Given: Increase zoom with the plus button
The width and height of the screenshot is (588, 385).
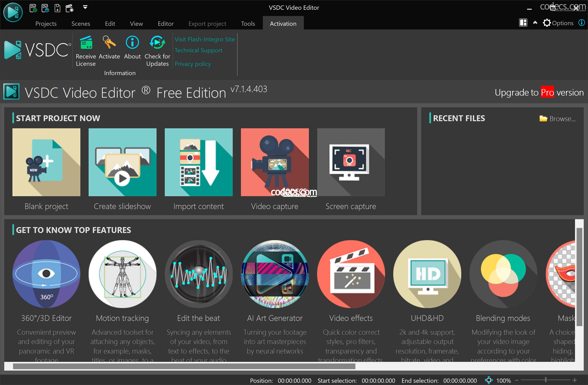Looking at the screenshot, I should (574, 380).
